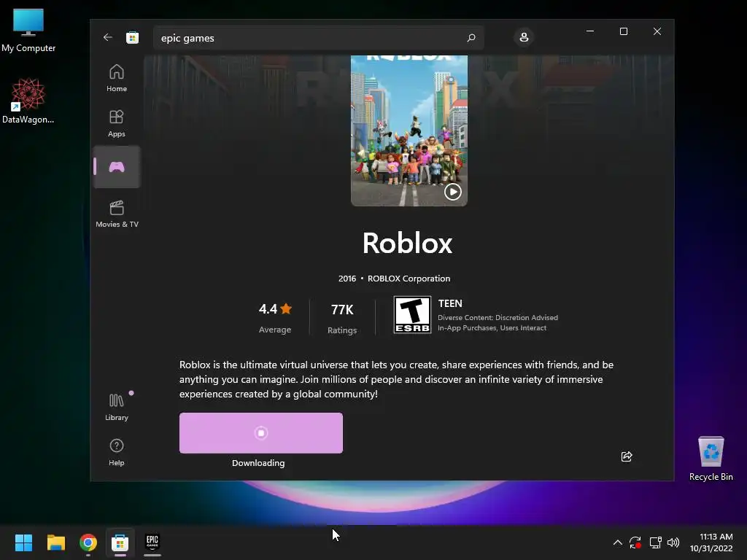Click the Microsoft Store logo icon

point(133,38)
